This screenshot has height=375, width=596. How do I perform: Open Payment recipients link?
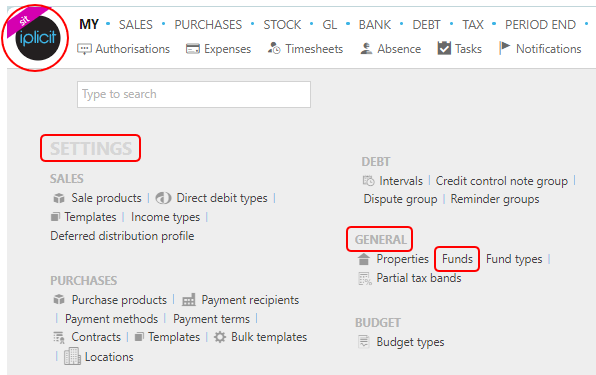(x=250, y=300)
